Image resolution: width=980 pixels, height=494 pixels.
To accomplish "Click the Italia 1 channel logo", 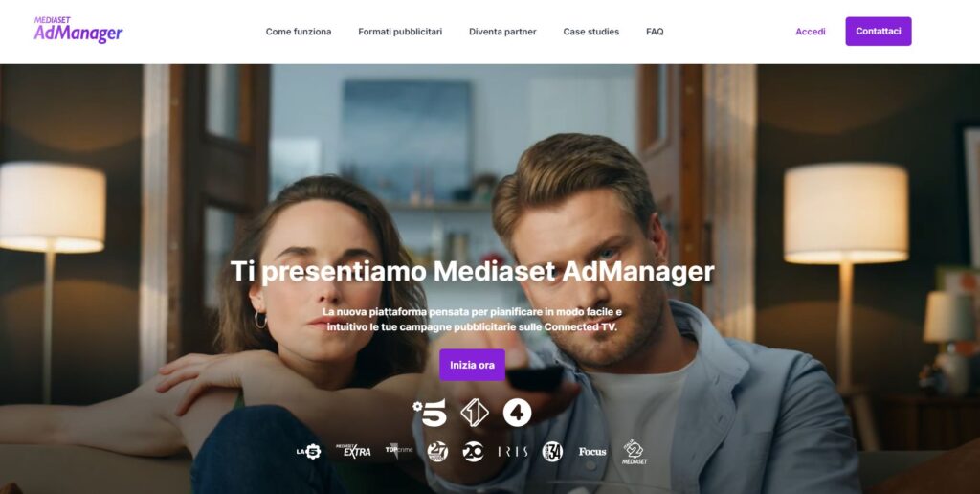I will coord(475,413).
